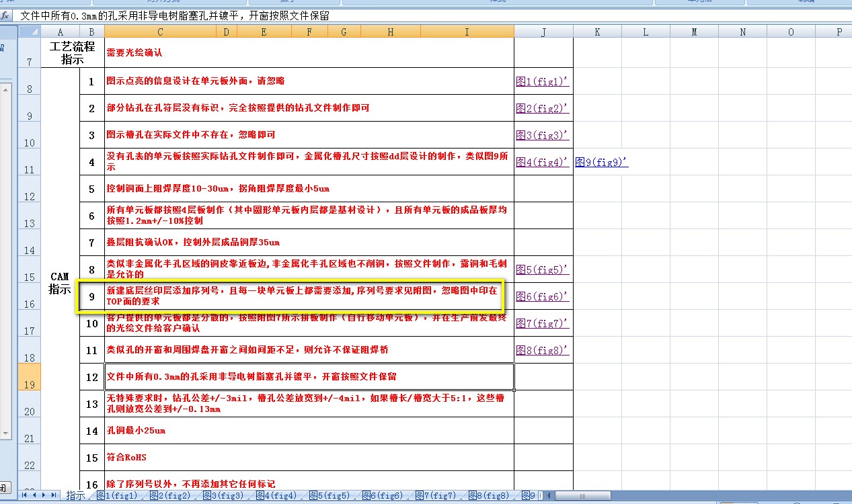Select highlighted row 19 header
Screen dimensions: 852x504
tap(30, 376)
